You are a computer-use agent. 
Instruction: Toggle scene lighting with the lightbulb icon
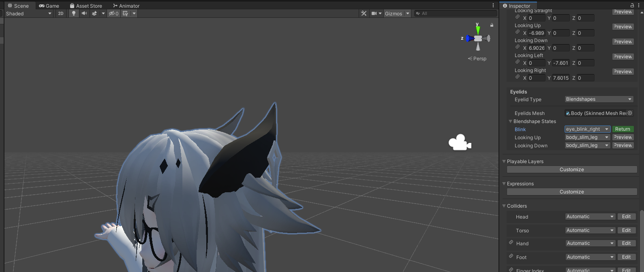[x=73, y=13]
